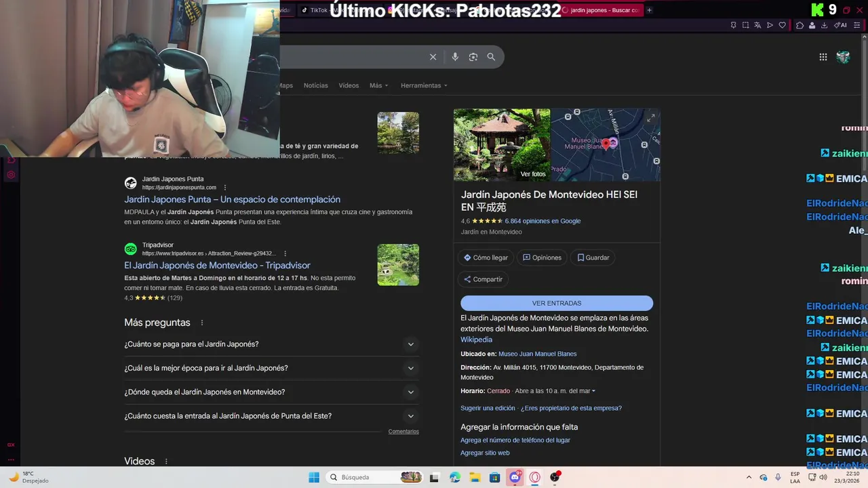Open Microsoft Edge from the taskbar
Screen dimensions: 868x488
click(x=455, y=477)
